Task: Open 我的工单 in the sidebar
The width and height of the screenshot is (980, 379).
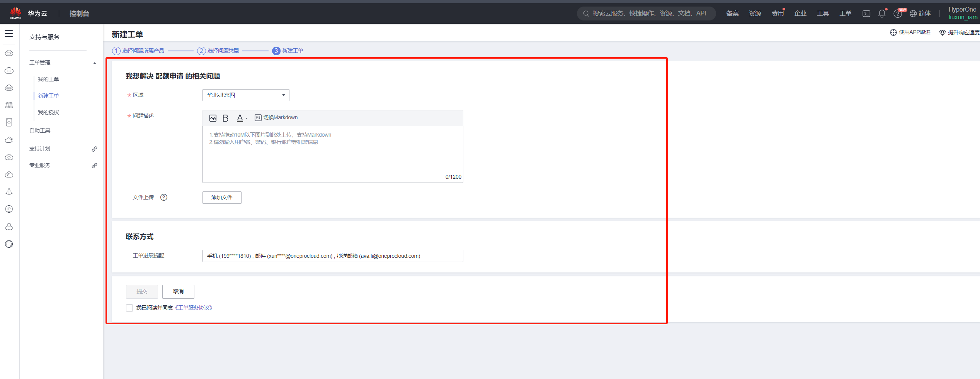Action: (48, 79)
